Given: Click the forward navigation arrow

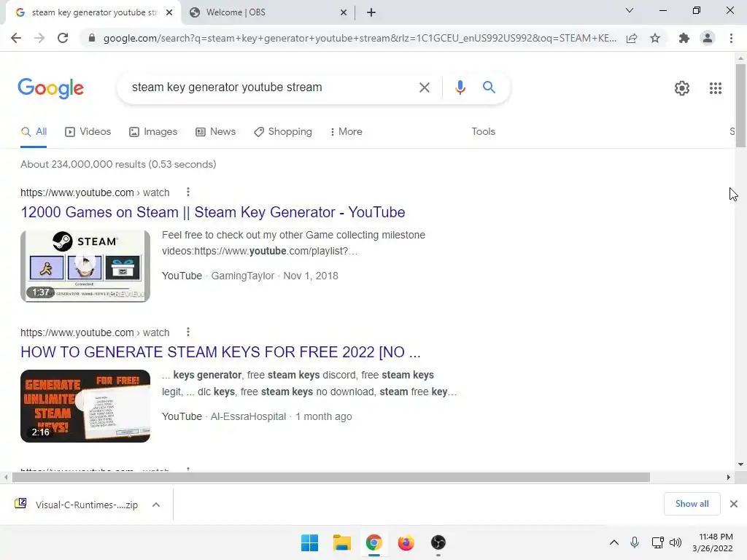Looking at the screenshot, I should tap(39, 38).
